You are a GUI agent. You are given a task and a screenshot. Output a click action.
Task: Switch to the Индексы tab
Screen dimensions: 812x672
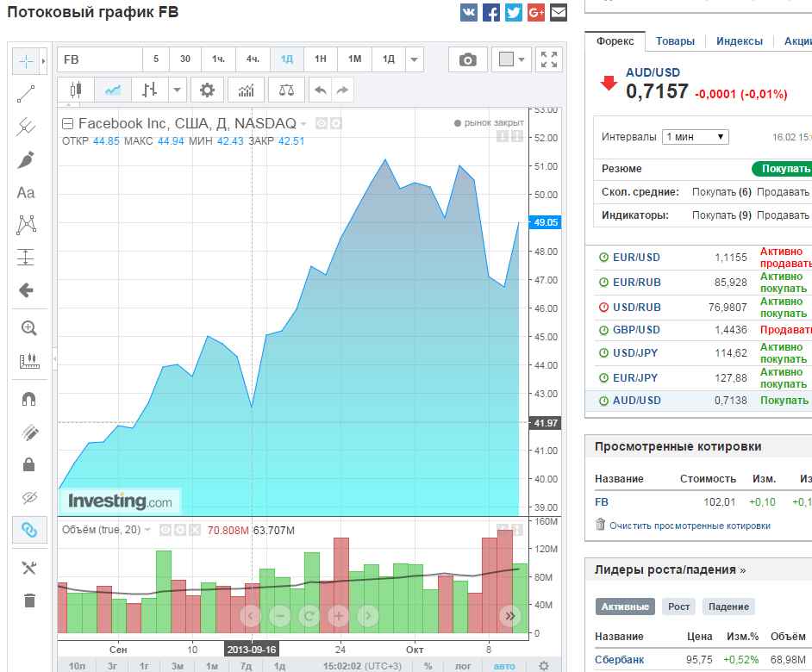click(740, 40)
